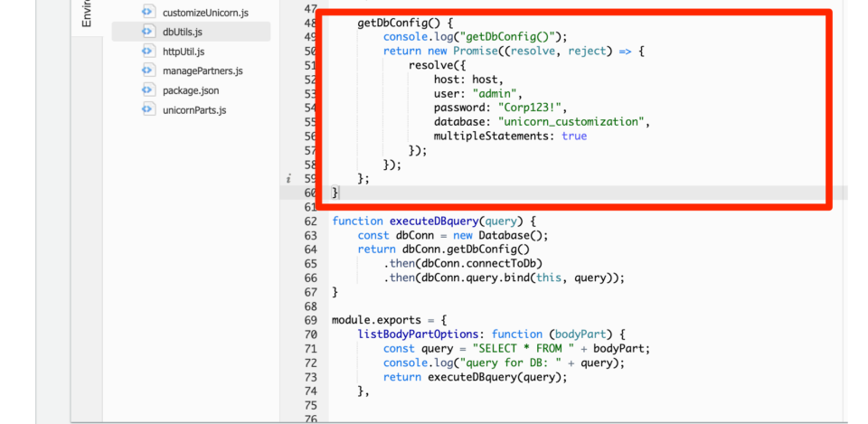
Task: Click line number 69 in the gutter
Action: pyautogui.click(x=310, y=320)
